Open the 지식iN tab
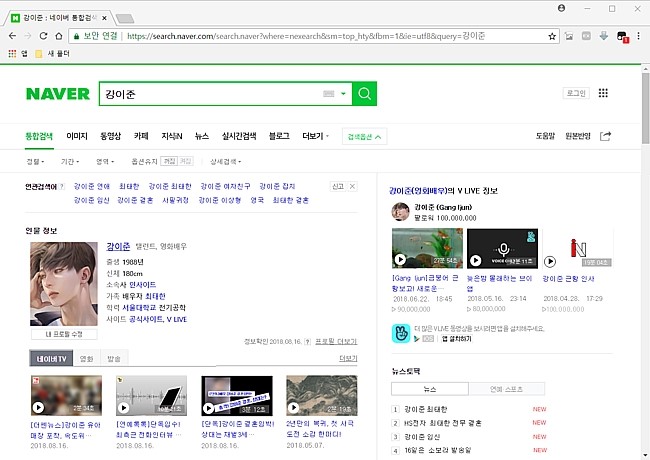This screenshot has height=460, width=650. click(172, 136)
